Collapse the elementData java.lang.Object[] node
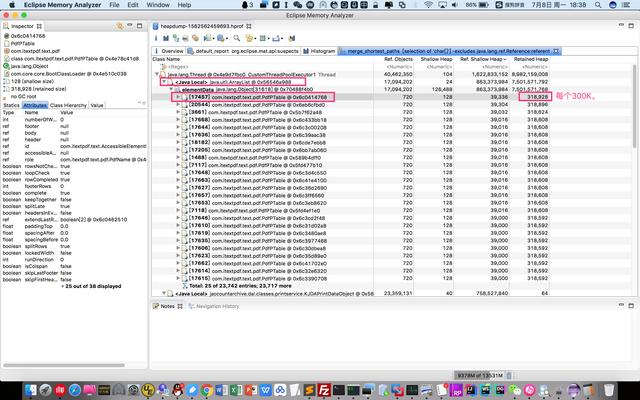The image size is (640, 400). coord(171,89)
